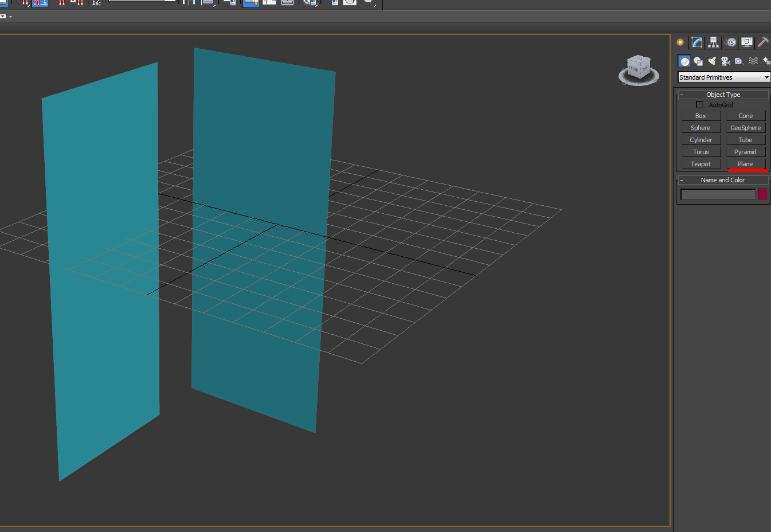Open the object color swatch
Image resolution: width=771 pixels, height=532 pixels.
[x=762, y=194]
